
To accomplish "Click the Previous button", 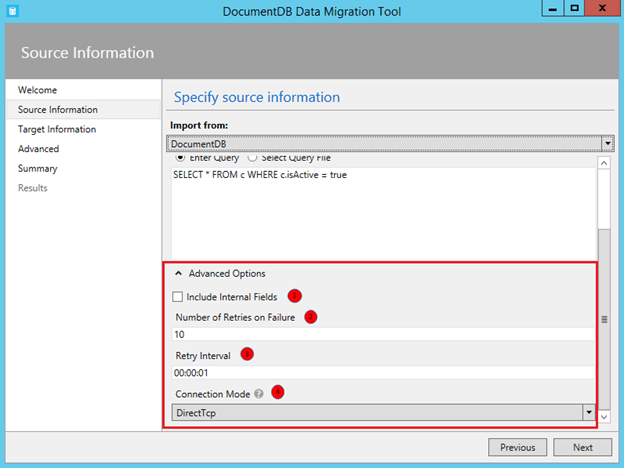I will (517, 448).
